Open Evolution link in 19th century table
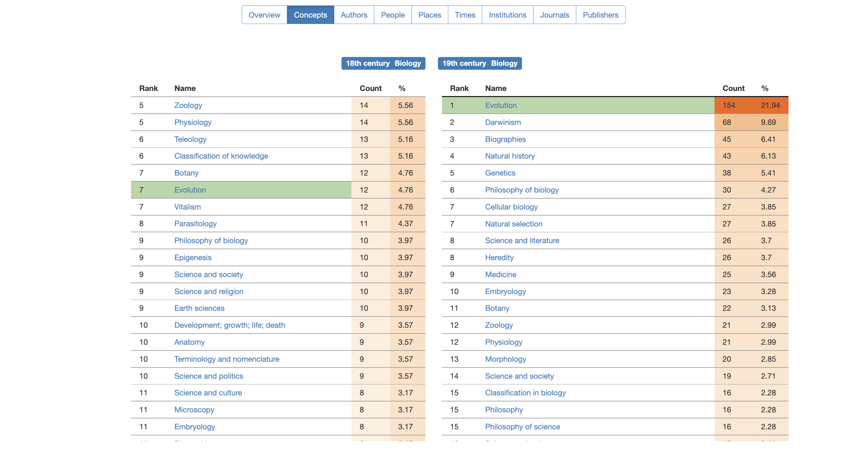868x456 pixels. click(501, 105)
